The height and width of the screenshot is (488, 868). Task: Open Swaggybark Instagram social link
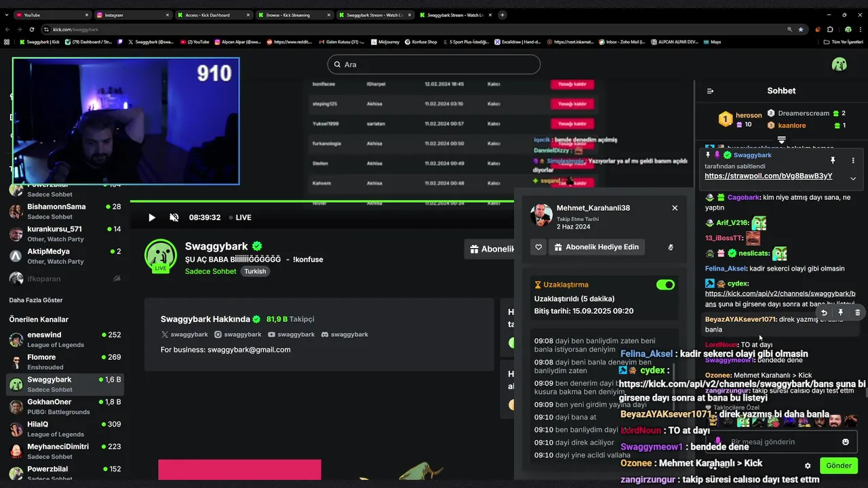click(x=237, y=334)
